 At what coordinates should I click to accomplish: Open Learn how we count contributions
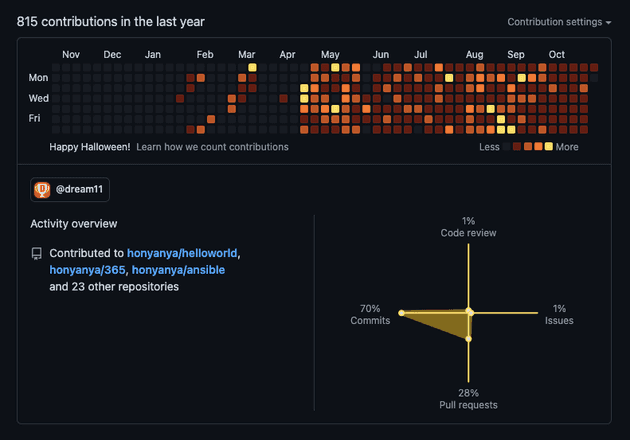click(212, 147)
